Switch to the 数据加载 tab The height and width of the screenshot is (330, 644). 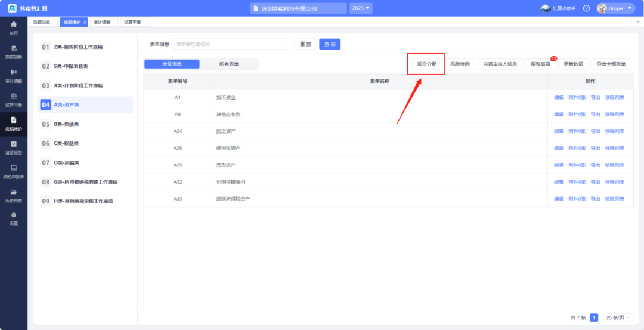tap(43, 22)
